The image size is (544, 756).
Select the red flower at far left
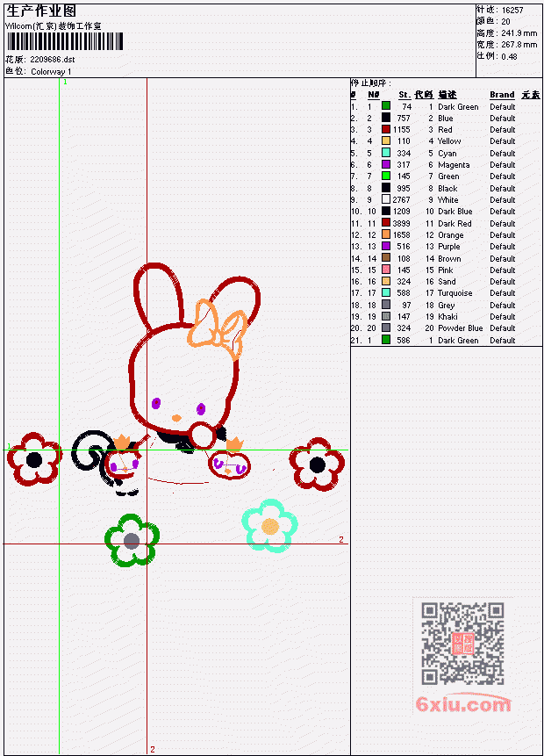[34, 459]
